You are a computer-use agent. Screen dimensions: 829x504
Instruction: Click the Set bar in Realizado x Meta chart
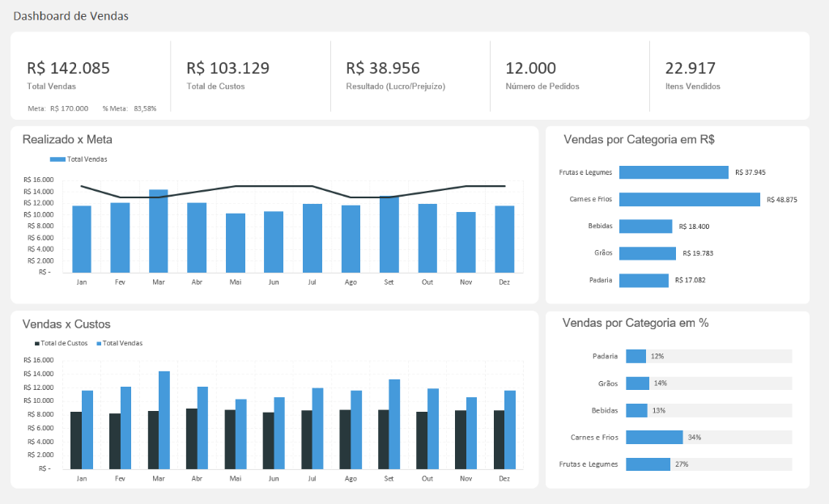coord(389,235)
